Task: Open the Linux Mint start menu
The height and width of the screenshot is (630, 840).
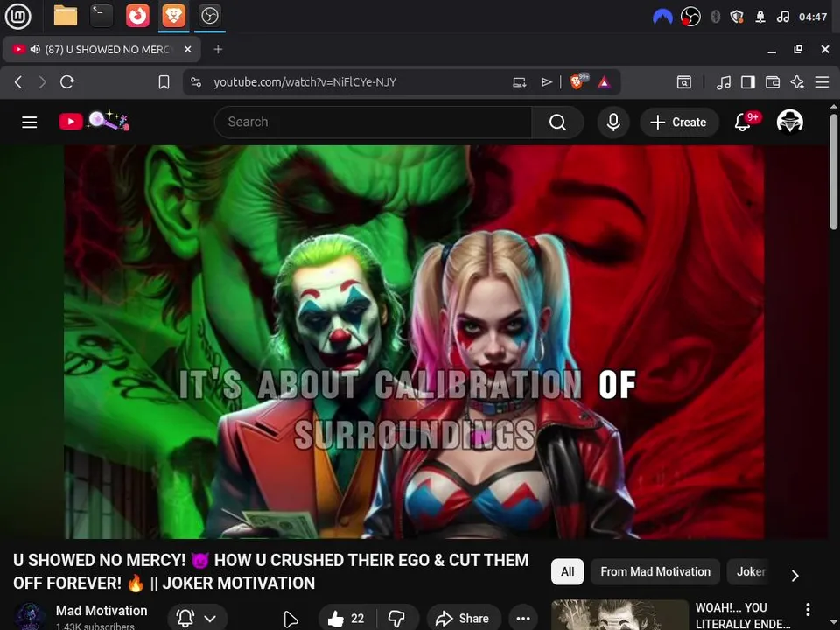Action: pos(17,16)
